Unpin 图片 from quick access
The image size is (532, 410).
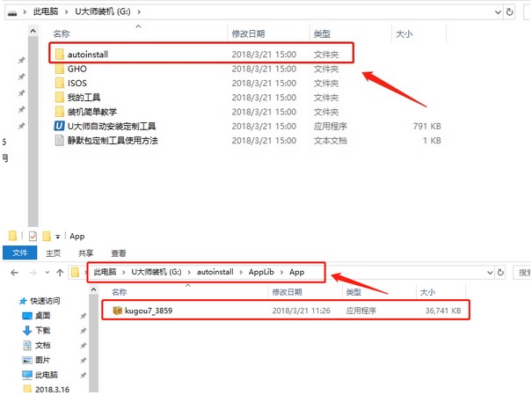(84, 360)
